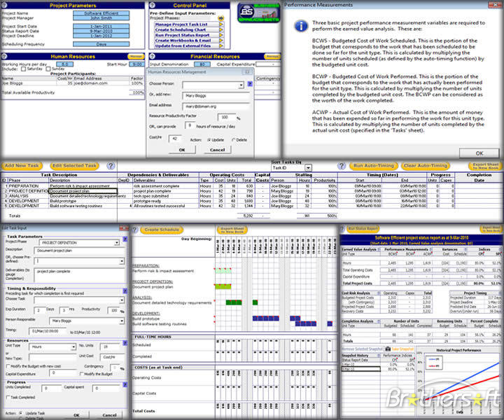Click the help icon left of Run Auto-Timing
Viewport: 504px width, 420px height.
[x=342, y=166]
